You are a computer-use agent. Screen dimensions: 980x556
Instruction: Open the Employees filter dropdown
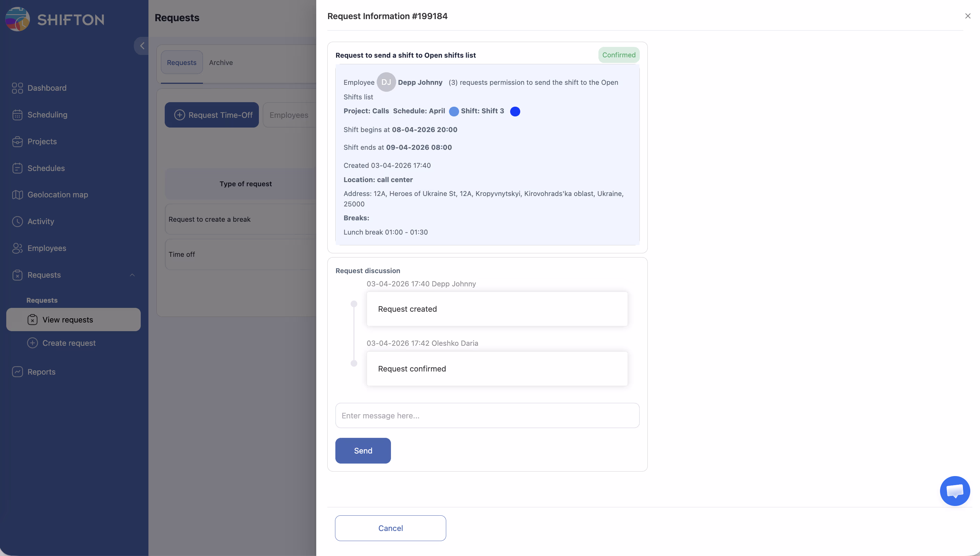289,115
